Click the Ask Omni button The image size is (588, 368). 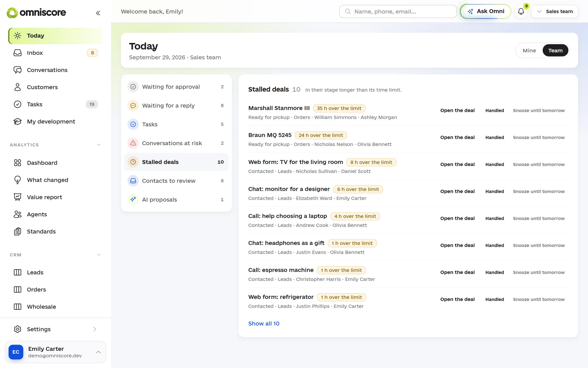(486, 11)
